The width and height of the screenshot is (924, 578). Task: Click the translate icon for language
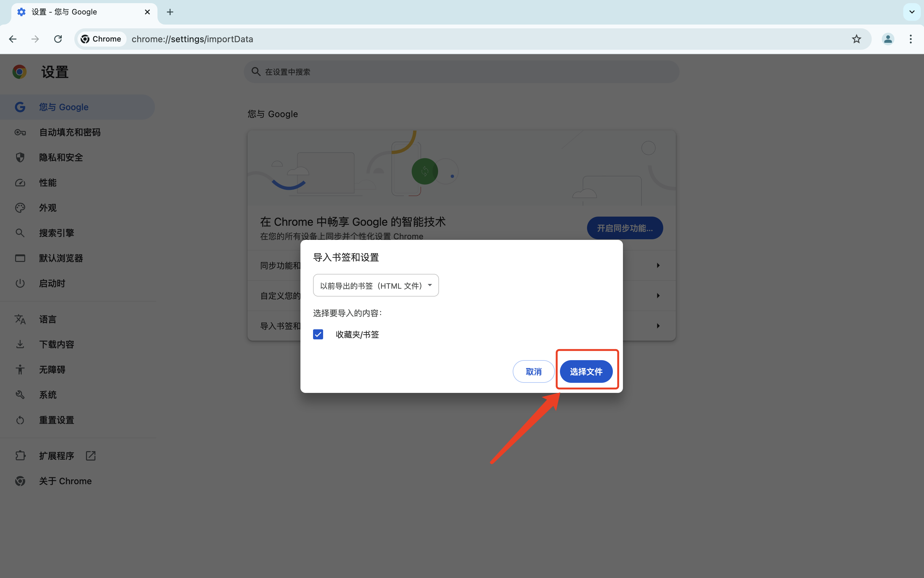[20, 320]
